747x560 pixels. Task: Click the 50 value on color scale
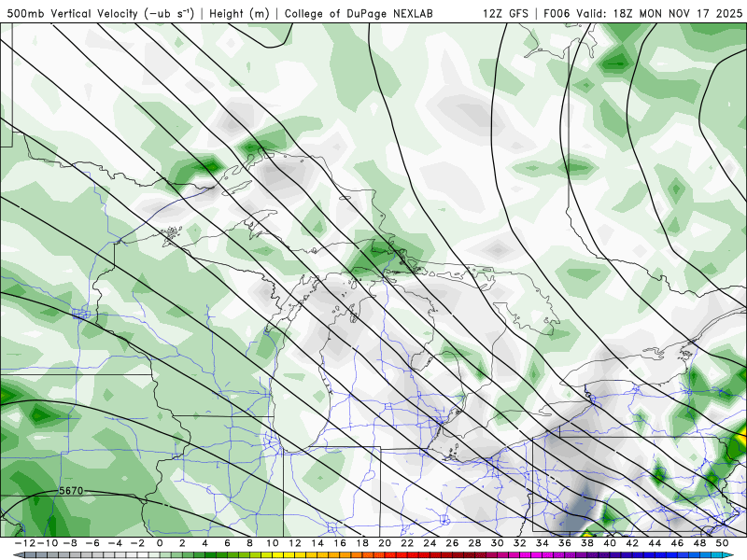722,543
